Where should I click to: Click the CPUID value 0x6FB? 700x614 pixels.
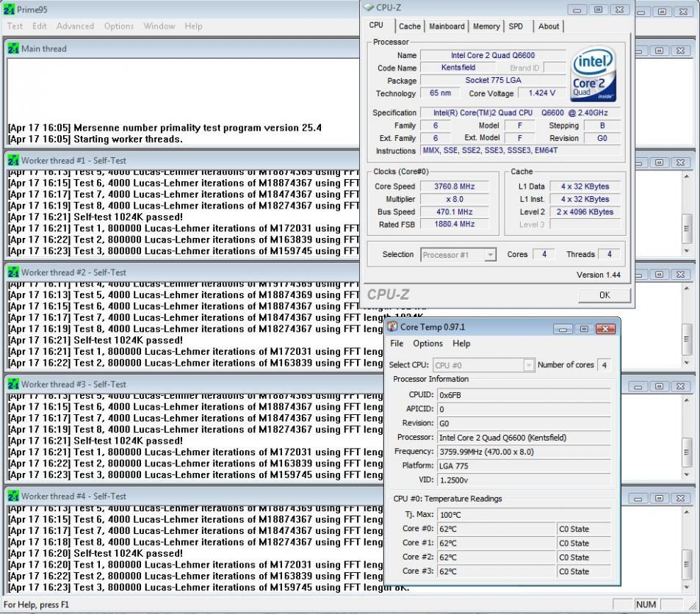(x=524, y=395)
